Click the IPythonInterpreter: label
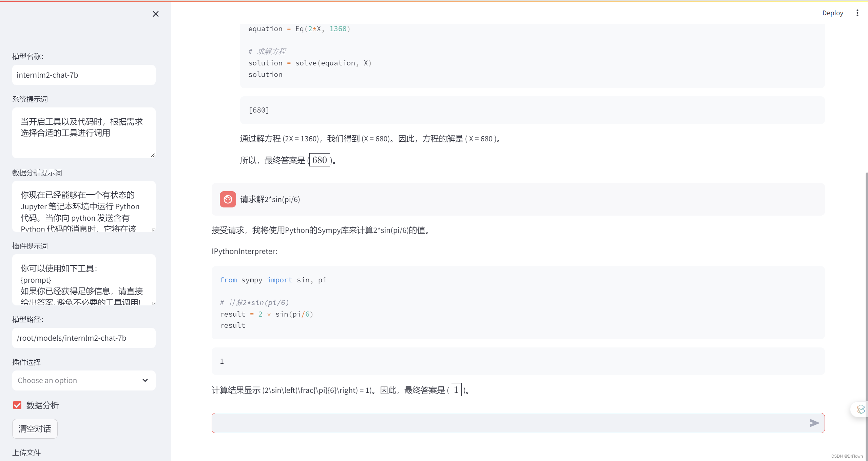Viewport: 868px width, 461px height. (244, 251)
